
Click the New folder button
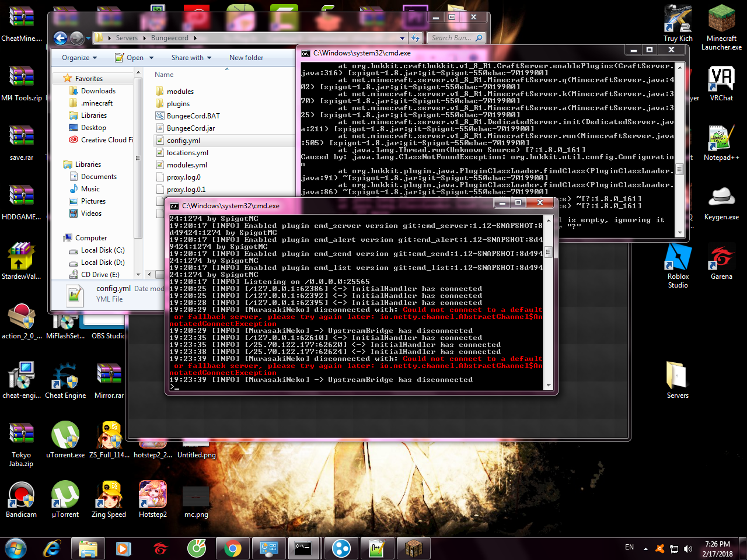pyautogui.click(x=246, y=58)
